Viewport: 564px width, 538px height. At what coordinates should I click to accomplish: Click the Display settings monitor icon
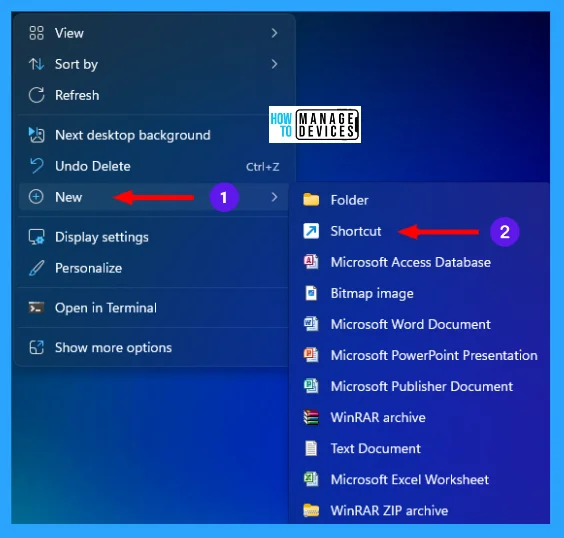coord(36,237)
